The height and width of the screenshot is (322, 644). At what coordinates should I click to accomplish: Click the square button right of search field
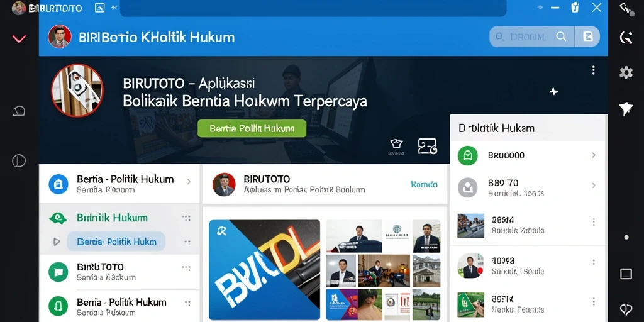(588, 36)
